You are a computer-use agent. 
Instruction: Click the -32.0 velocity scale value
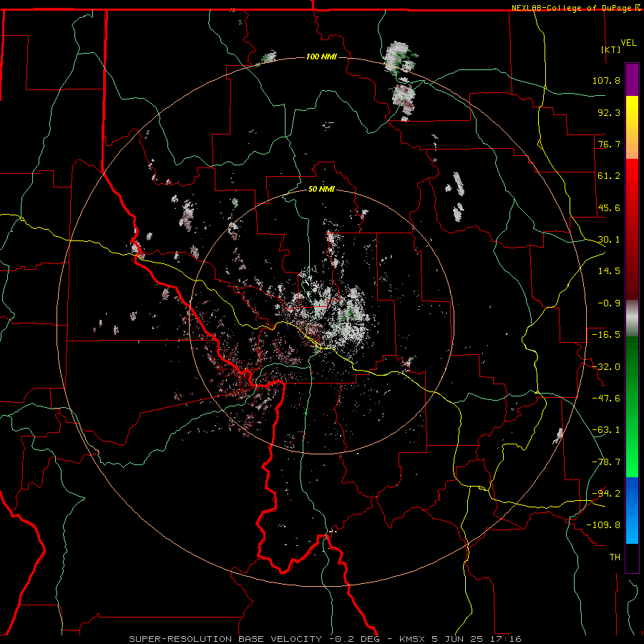coord(606,367)
